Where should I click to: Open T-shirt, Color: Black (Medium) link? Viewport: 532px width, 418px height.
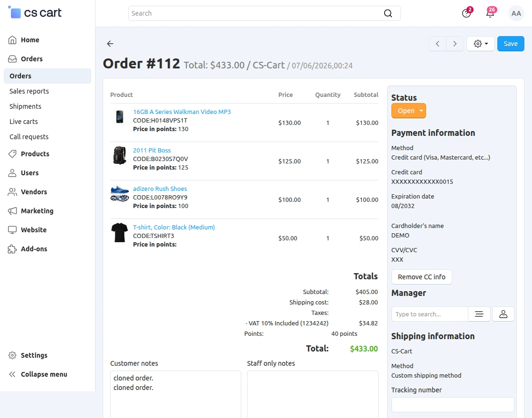[174, 228]
